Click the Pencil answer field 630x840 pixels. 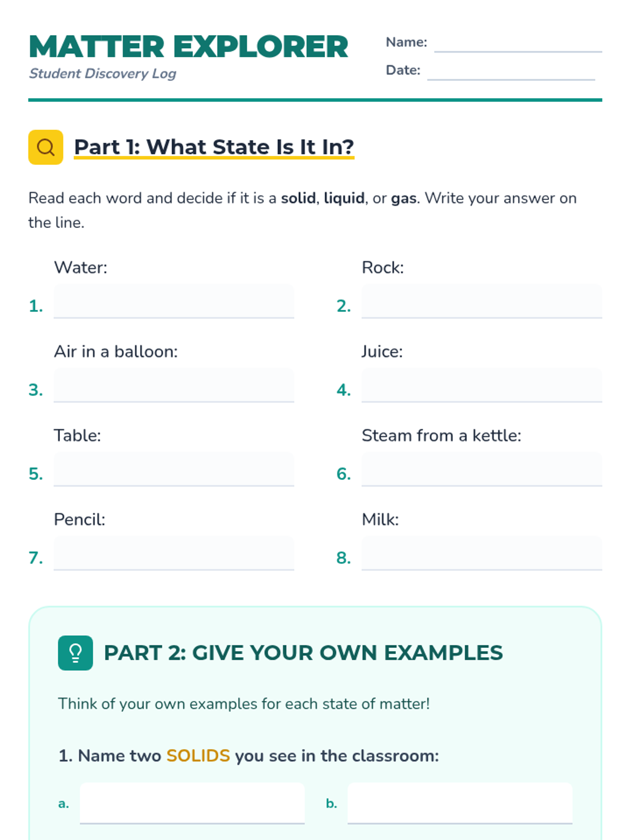click(173, 553)
